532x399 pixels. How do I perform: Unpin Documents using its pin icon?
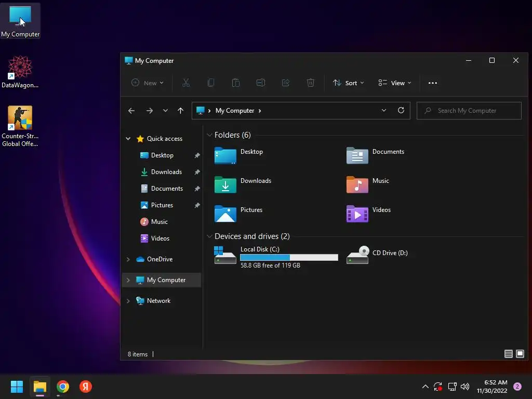[197, 189]
